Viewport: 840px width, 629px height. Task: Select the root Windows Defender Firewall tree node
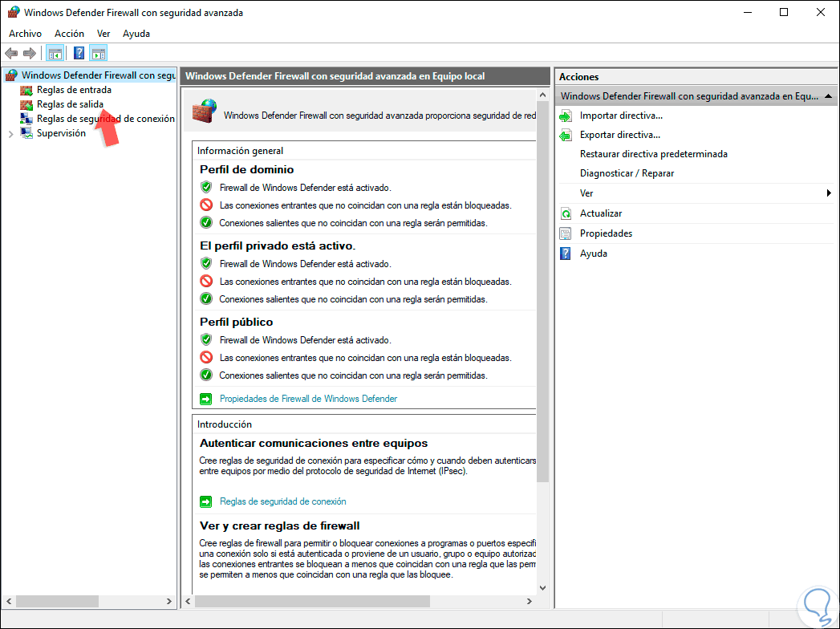[x=99, y=75]
